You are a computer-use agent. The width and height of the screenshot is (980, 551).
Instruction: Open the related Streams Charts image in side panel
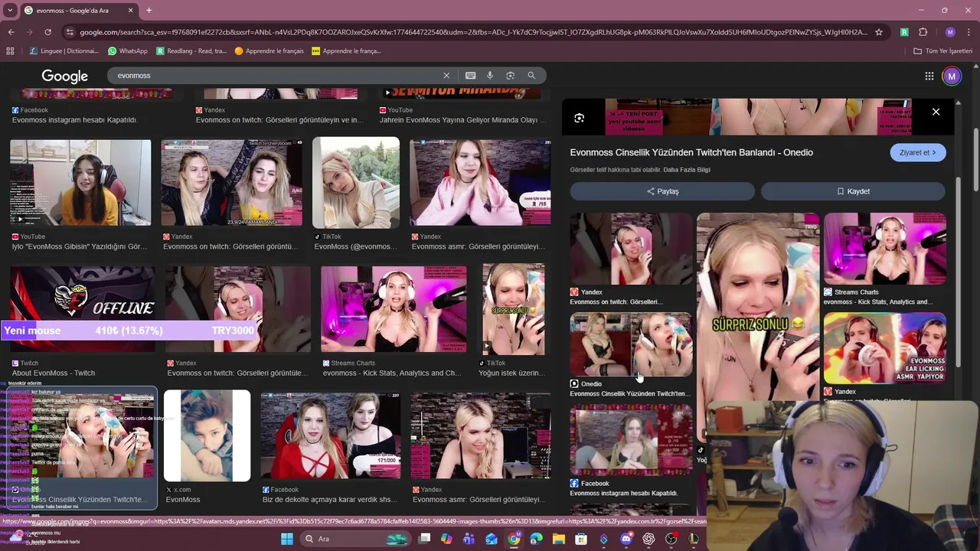click(x=884, y=249)
